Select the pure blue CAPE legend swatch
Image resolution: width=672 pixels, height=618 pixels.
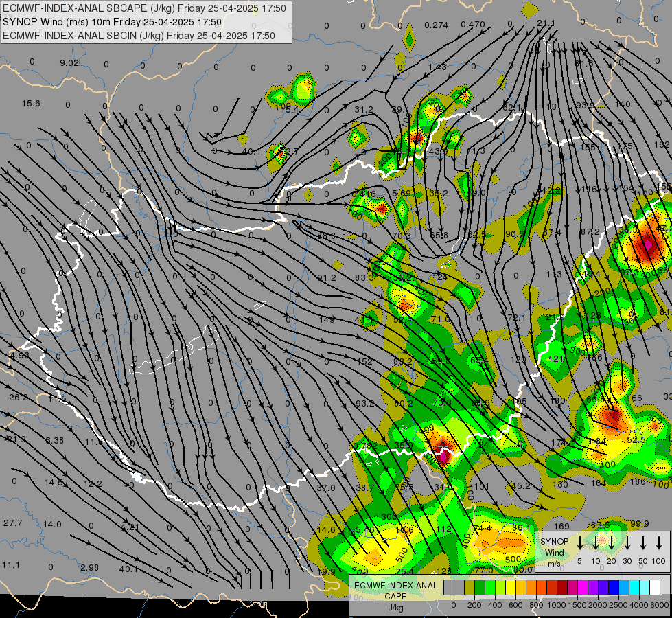[x=613, y=588]
